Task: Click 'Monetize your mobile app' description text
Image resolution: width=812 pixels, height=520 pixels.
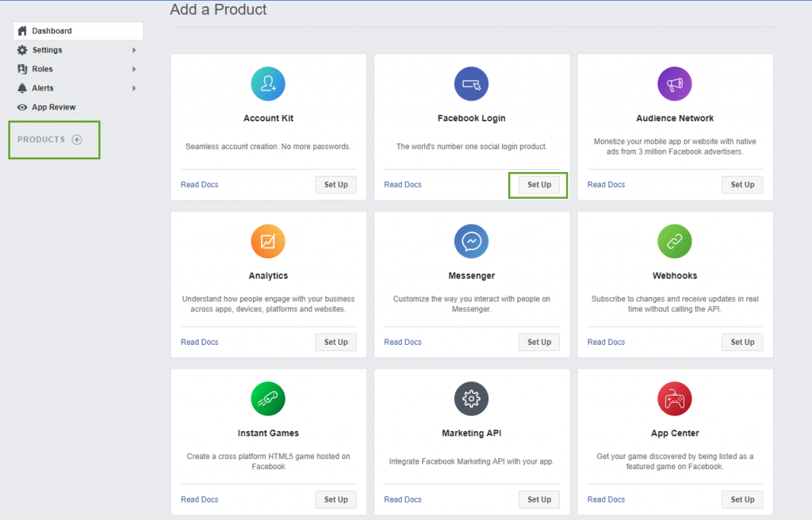Action: pyautogui.click(x=675, y=147)
